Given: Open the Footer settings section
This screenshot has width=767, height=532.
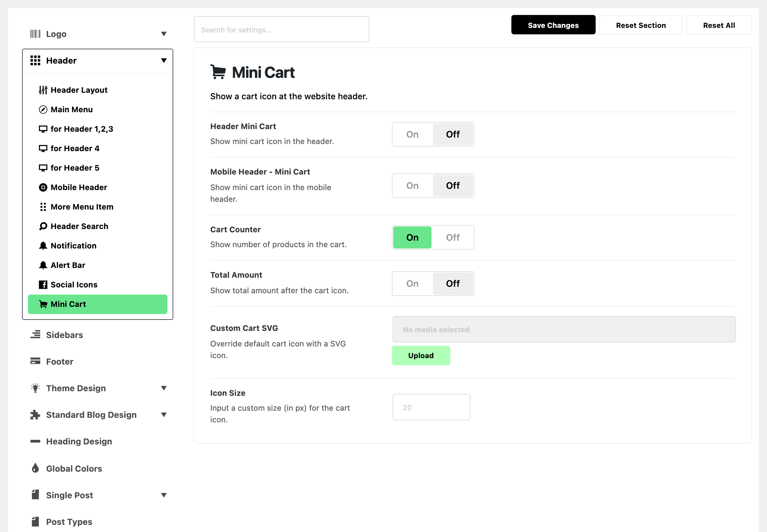Looking at the screenshot, I should click(98, 361).
